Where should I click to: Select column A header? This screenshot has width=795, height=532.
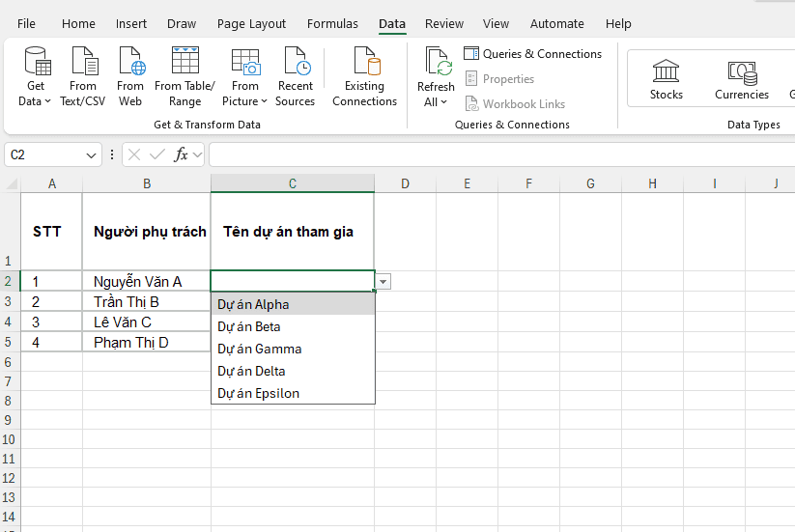(x=52, y=183)
